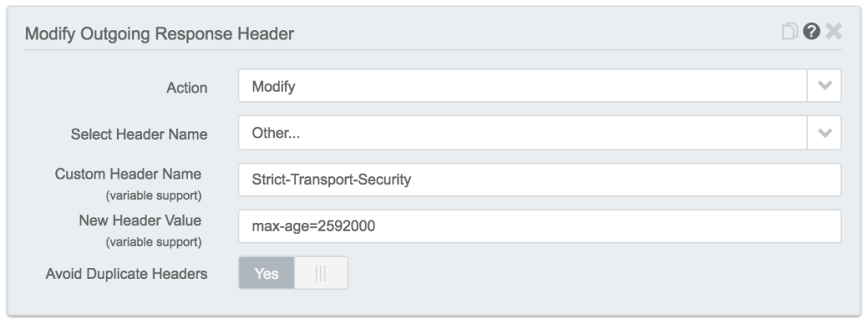868x324 pixels.
Task: Click the Avoid Duplicate Headers label
Action: [x=126, y=274]
